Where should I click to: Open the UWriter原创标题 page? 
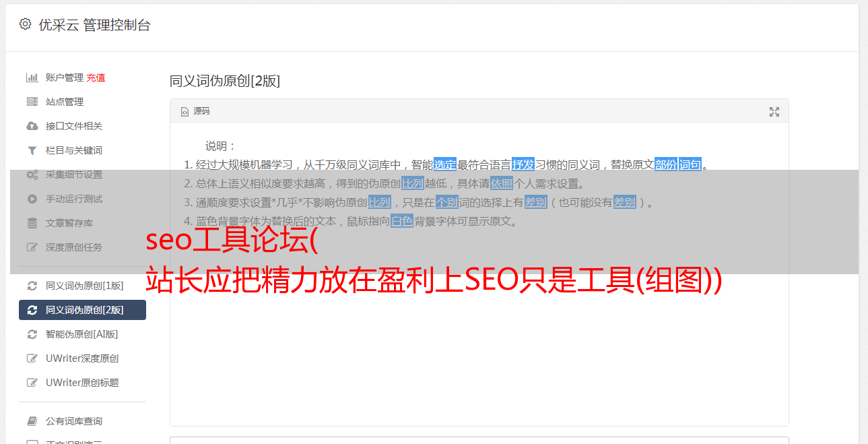pos(82,383)
